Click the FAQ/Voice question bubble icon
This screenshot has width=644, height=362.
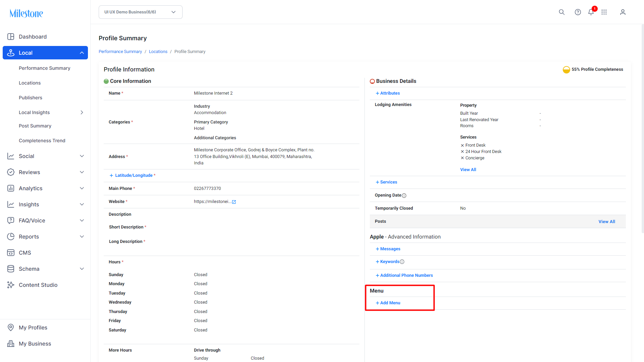[x=11, y=220]
